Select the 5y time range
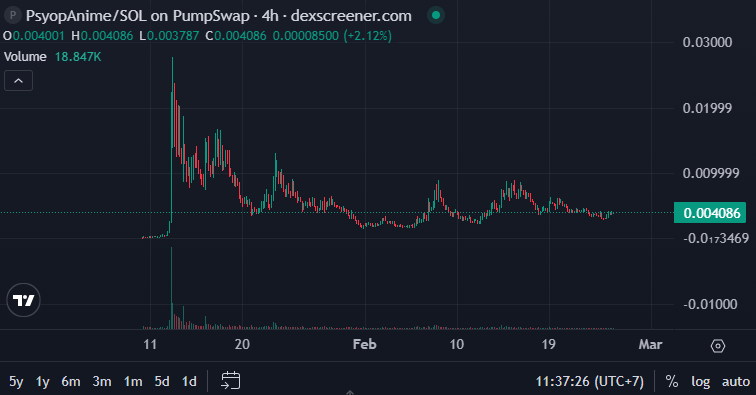756x395 pixels. point(16,381)
